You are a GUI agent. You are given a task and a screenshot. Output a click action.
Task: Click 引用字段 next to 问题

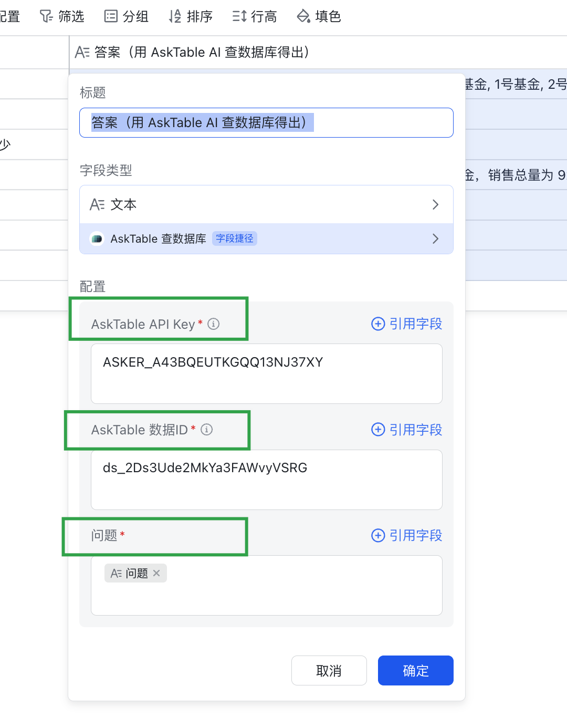tap(407, 535)
